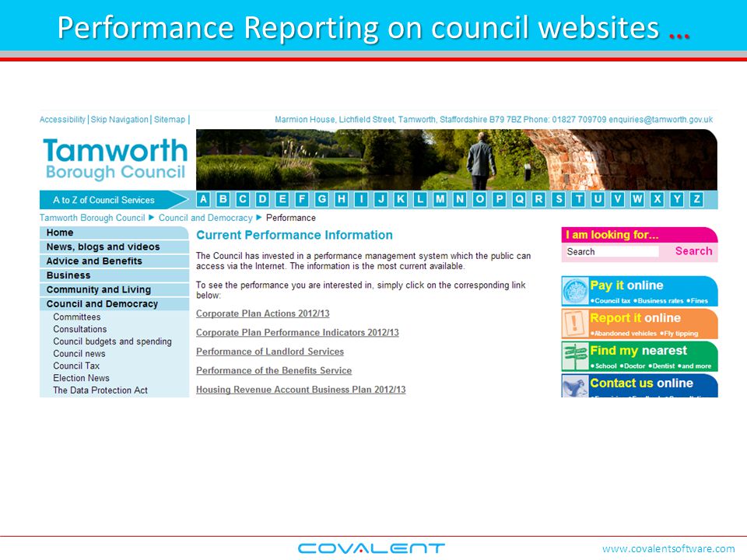
Task: Open Performance of the Benefits Service
Action: click(274, 370)
